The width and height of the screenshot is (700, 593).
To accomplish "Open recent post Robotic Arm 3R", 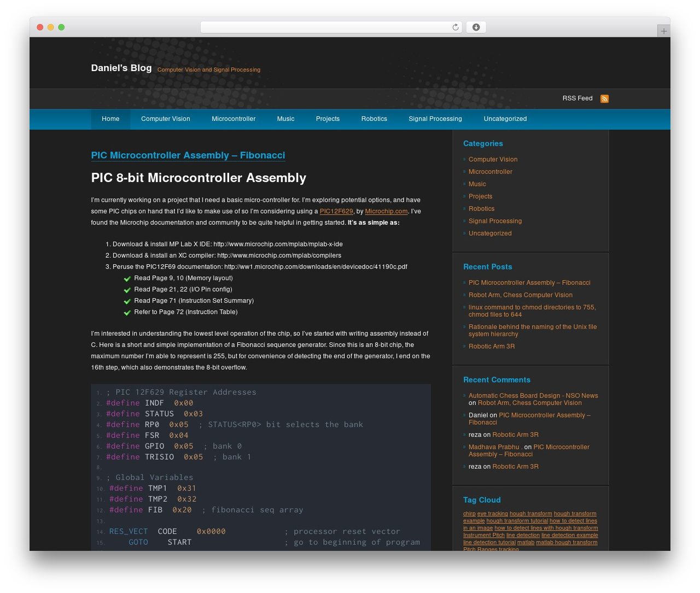I will (x=492, y=346).
